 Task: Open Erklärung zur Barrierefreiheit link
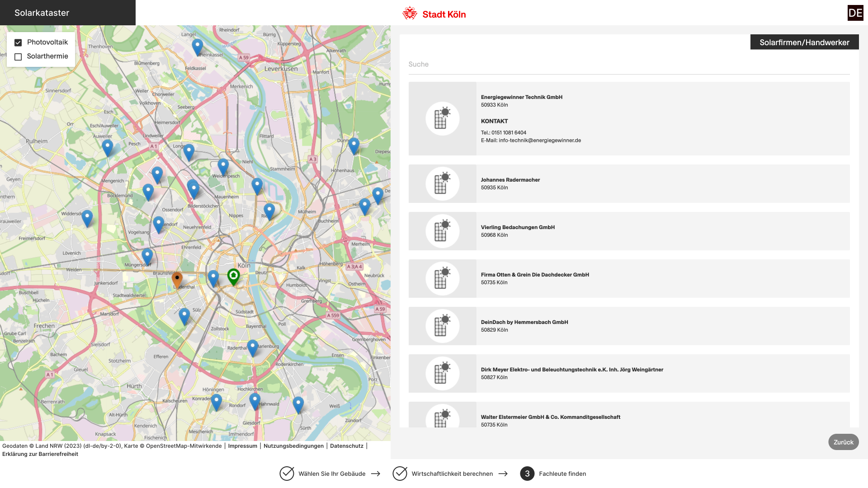click(x=40, y=454)
